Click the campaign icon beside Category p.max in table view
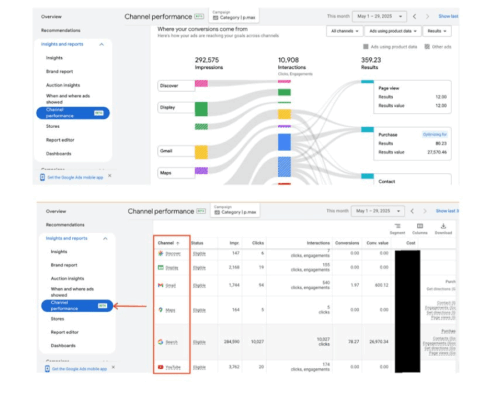This screenshot has height=400, width=495. click(x=217, y=212)
